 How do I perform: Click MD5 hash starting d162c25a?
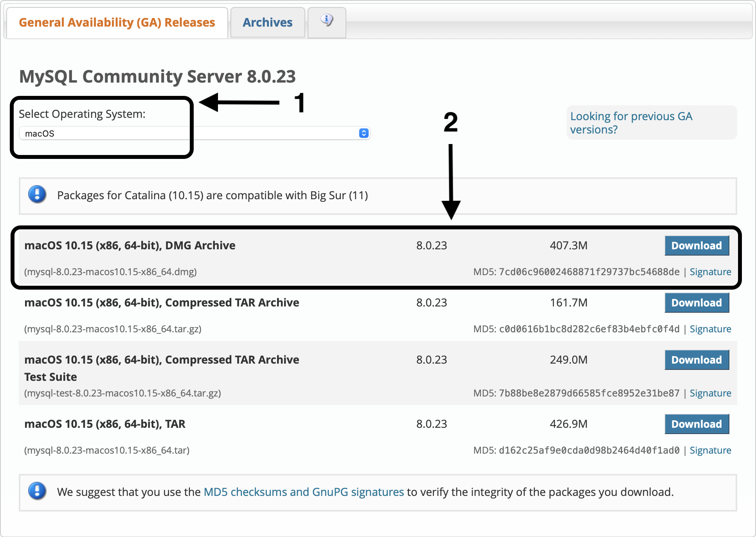589,451
